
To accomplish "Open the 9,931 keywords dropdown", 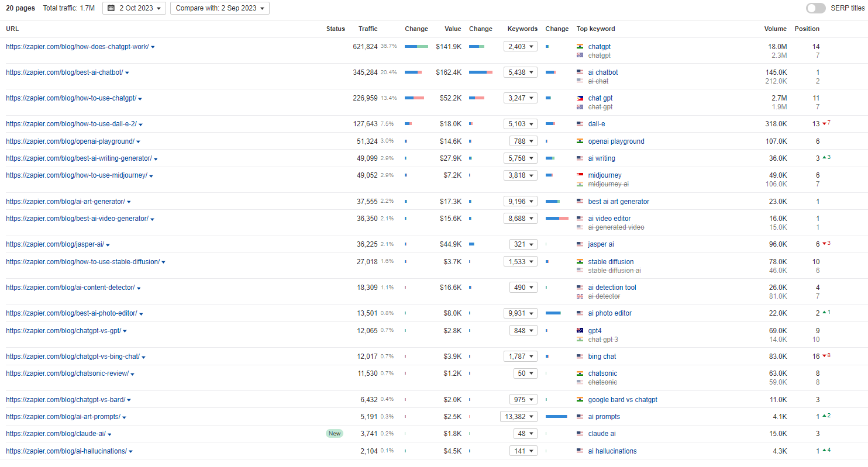I will click(x=521, y=313).
